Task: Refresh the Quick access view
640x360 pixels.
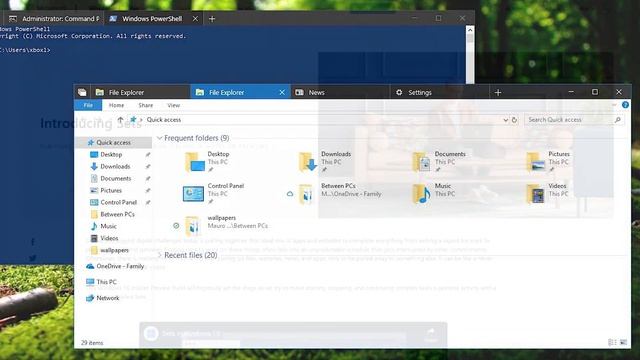Action: [514, 120]
